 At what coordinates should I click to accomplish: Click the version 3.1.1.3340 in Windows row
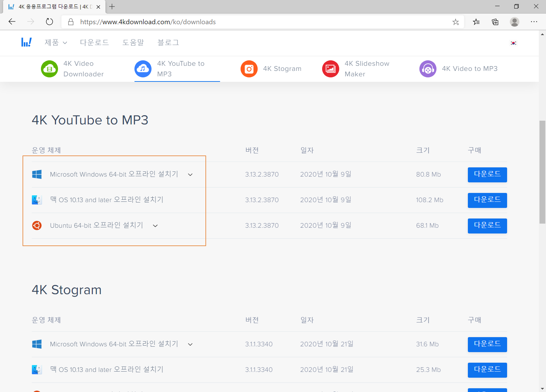coord(259,344)
